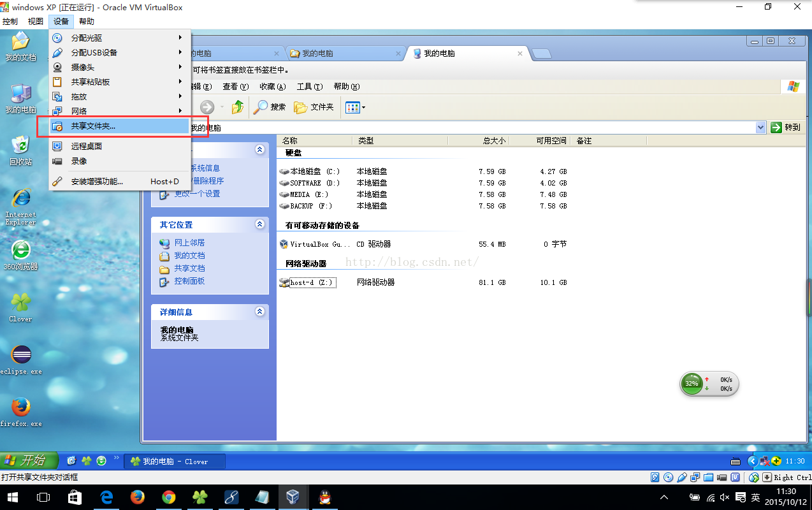Image resolution: width=812 pixels, height=510 pixels.
Task: Select 录像 in the 设备 menu
Action: click(x=120, y=161)
